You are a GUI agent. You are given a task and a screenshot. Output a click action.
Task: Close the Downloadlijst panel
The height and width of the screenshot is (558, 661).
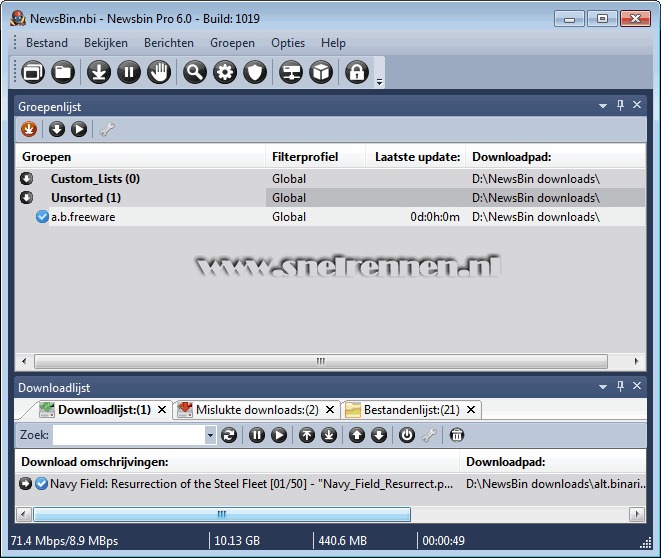coord(637,386)
